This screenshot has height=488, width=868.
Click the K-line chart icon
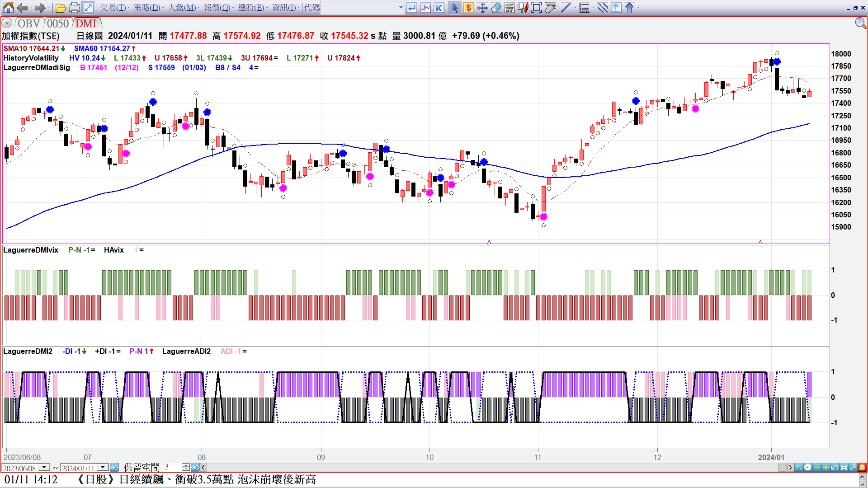(439, 8)
